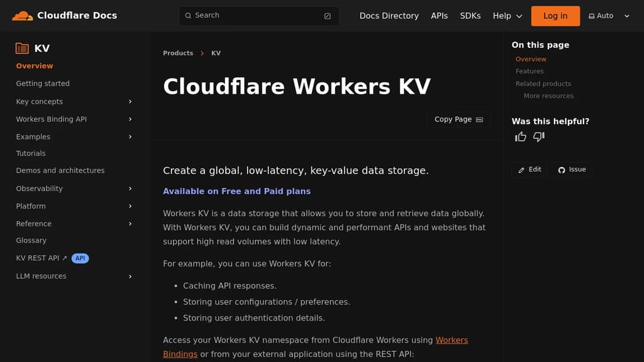The width and height of the screenshot is (644, 362).
Task: Jump to Related products section
Action: pyautogui.click(x=543, y=84)
